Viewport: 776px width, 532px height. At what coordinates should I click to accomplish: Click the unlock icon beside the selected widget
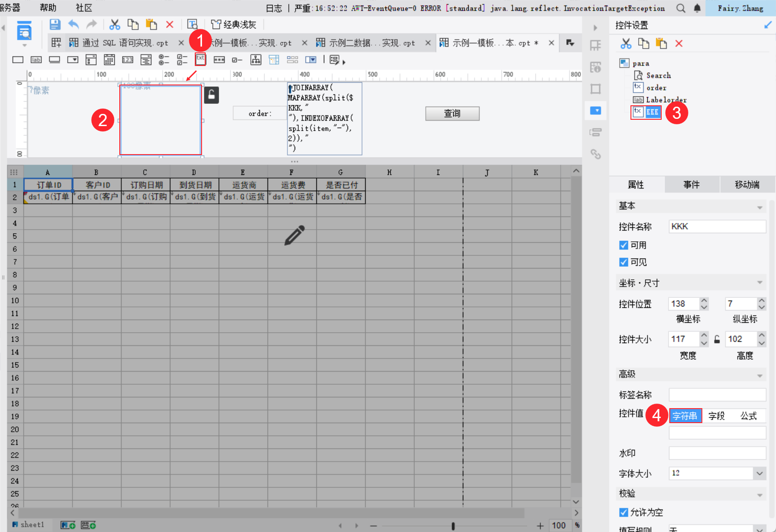click(x=211, y=95)
